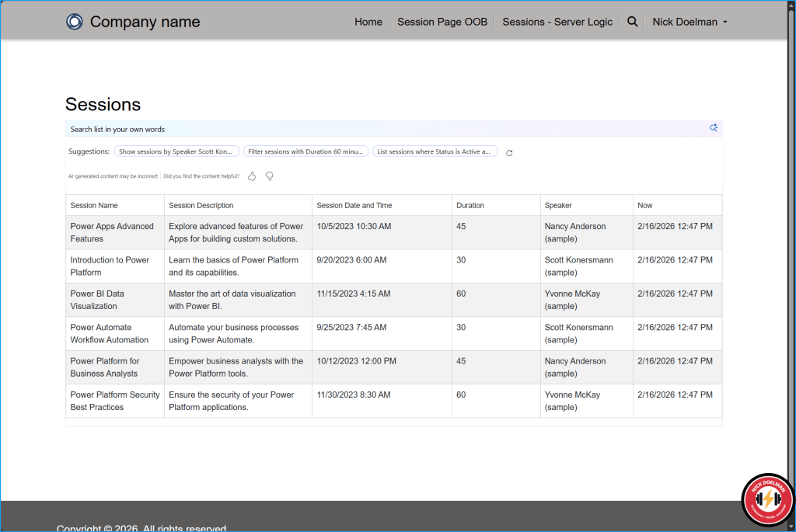Apply List sessions where Status is Active suggestion
Image resolution: width=796 pixels, height=532 pixels.
[x=435, y=151]
